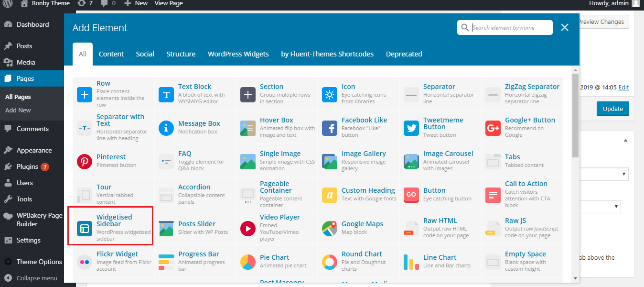
Task: Pick the Facebook Like icon
Action: [330, 128]
